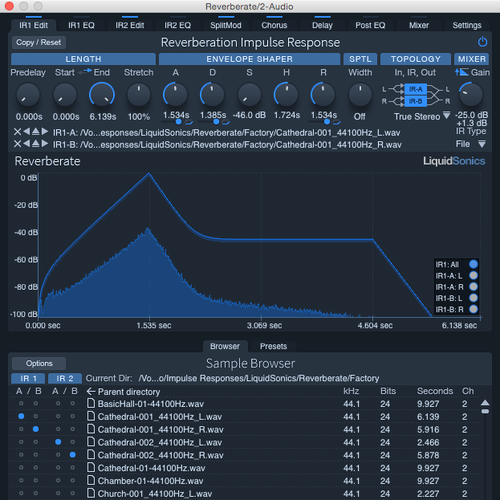500x500 pixels.
Task: Assign Cathedral-002_44100Hz_L.wav to IR 1 slot B
Action: point(36,442)
